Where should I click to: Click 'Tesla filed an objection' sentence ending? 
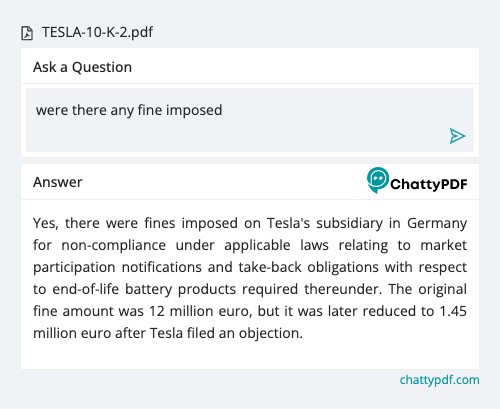pos(226,333)
